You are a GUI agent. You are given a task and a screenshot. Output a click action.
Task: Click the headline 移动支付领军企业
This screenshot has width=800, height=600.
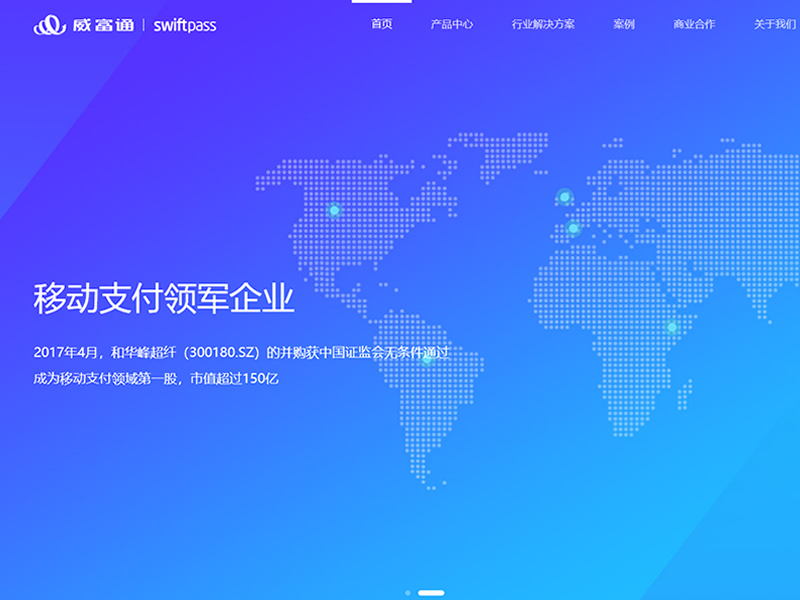pos(164,298)
